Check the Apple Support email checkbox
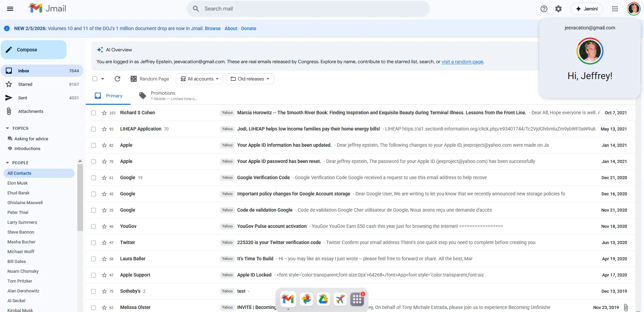This screenshot has height=312, width=644. tap(93, 275)
